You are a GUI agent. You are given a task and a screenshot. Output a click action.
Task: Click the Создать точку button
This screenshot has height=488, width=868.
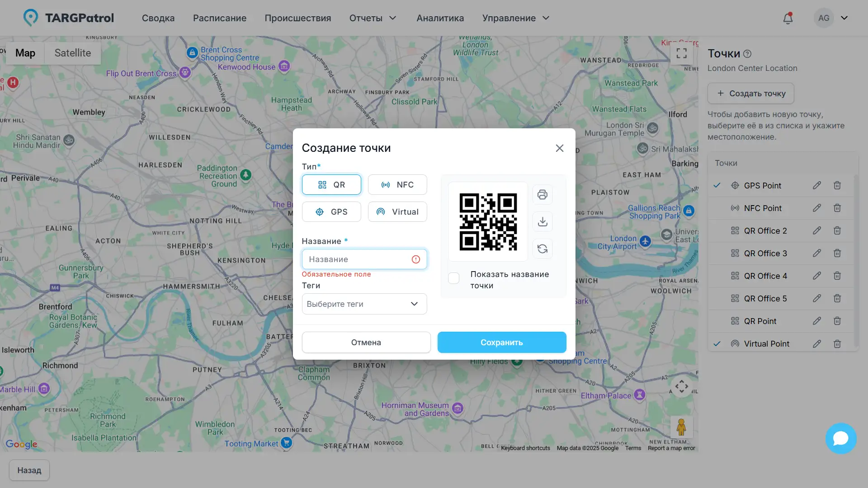coord(750,93)
